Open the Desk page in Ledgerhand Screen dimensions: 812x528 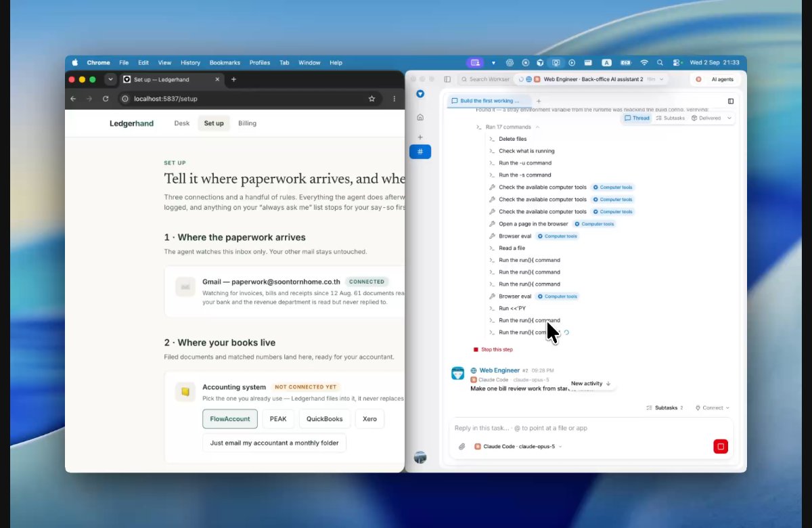(182, 123)
